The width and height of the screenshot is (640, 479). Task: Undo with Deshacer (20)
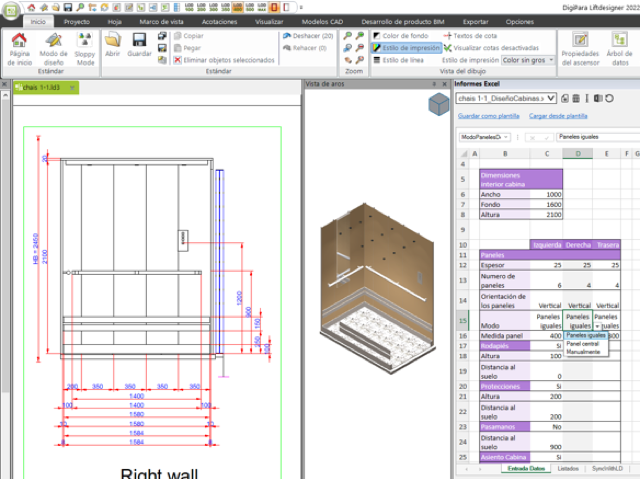pos(308,36)
